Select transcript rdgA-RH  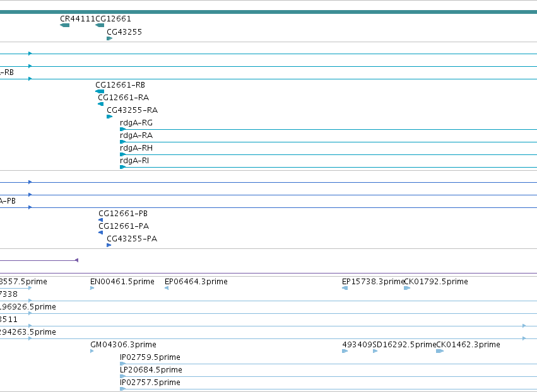136,148
